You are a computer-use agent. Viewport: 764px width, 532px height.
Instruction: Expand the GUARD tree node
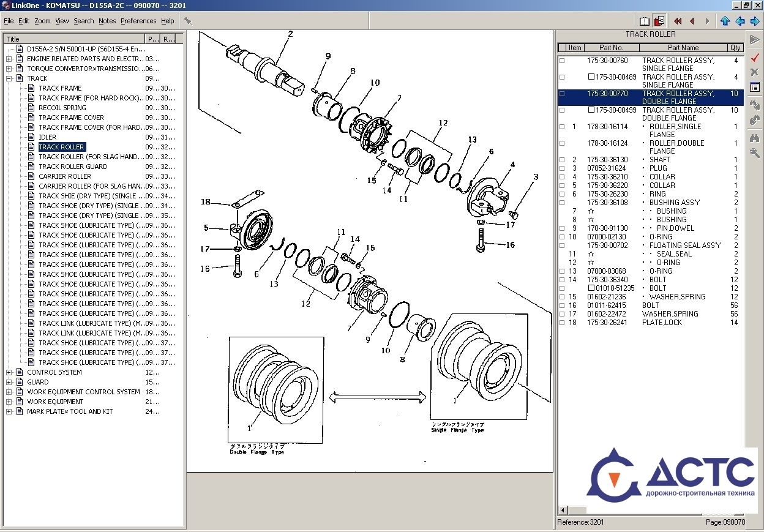point(9,382)
